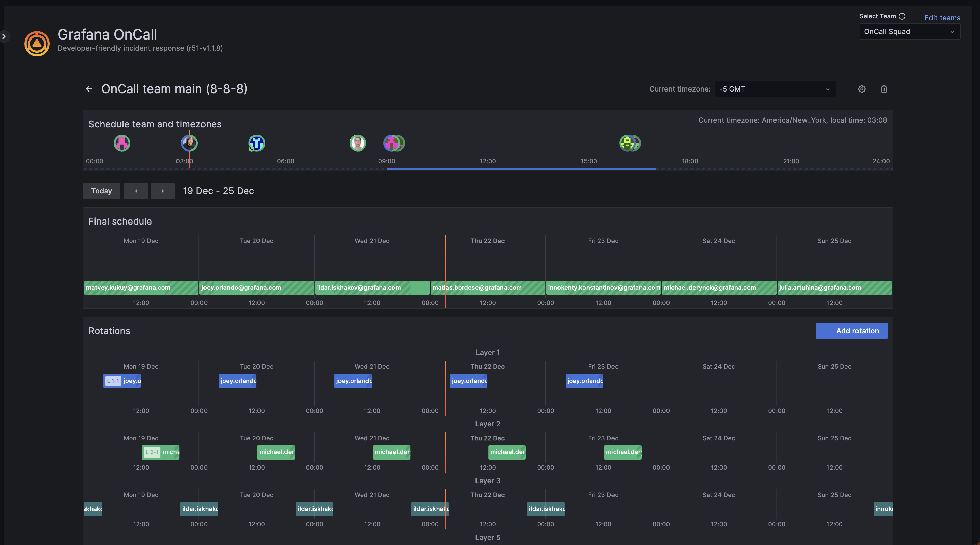Select the L 1-1 joey rotation block
This screenshot has width=980, height=545.
click(122, 381)
